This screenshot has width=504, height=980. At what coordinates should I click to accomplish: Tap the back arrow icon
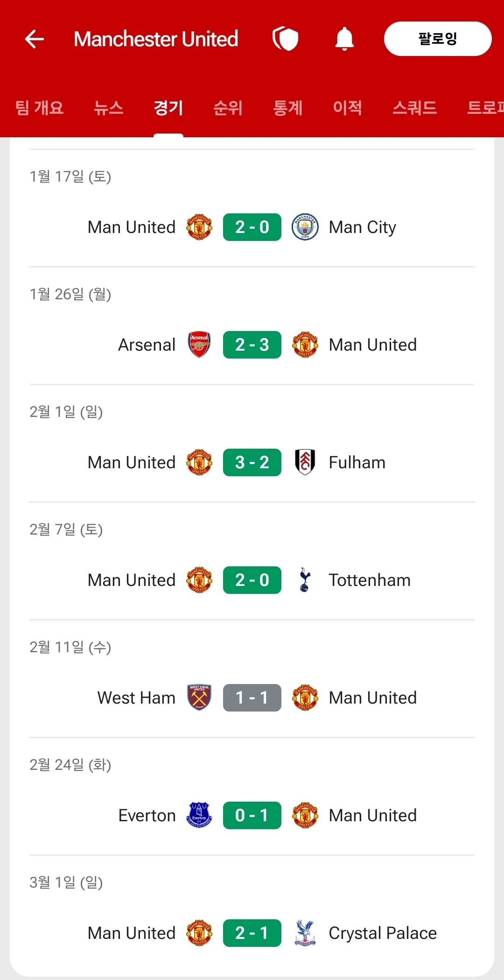click(35, 39)
